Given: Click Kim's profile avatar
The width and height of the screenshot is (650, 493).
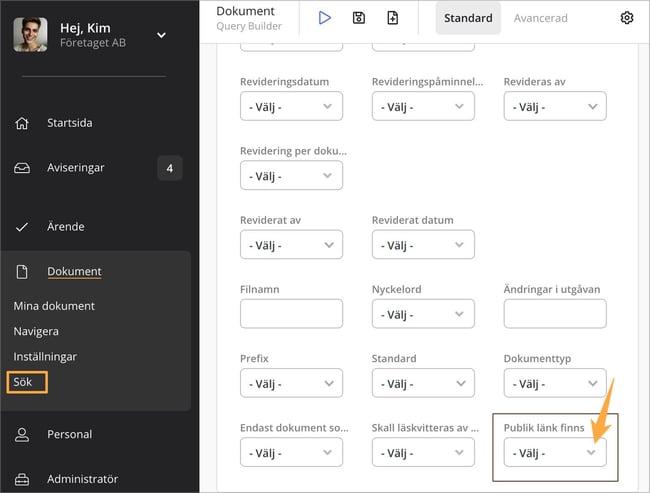Looking at the screenshot, I should (30, 35).
